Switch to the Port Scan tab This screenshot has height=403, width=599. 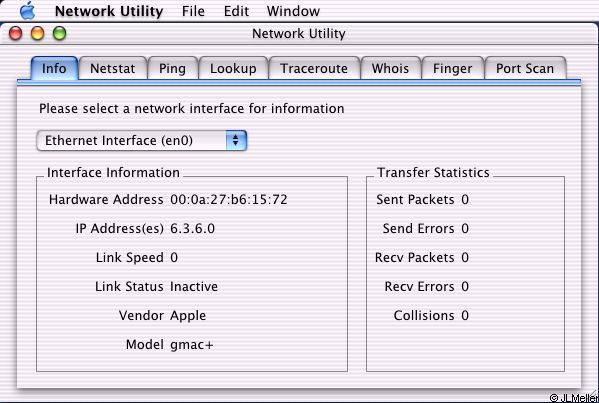click(x=525, y=68)
